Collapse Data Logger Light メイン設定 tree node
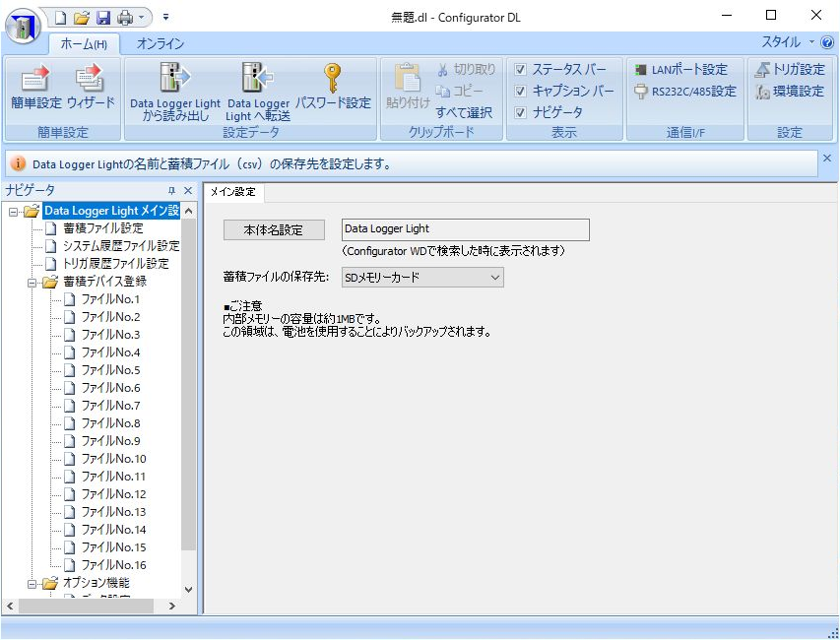The height and width of the screenshot is (640, 840). tap(14, 212)
